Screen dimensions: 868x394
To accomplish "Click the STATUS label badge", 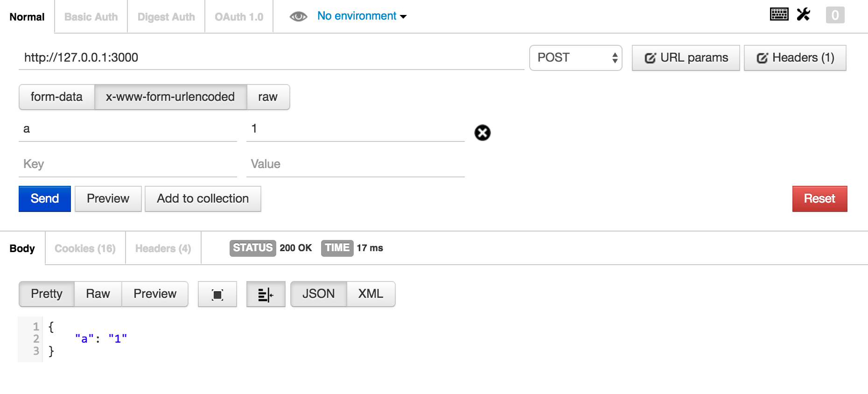I will click(x=253, y=248).
